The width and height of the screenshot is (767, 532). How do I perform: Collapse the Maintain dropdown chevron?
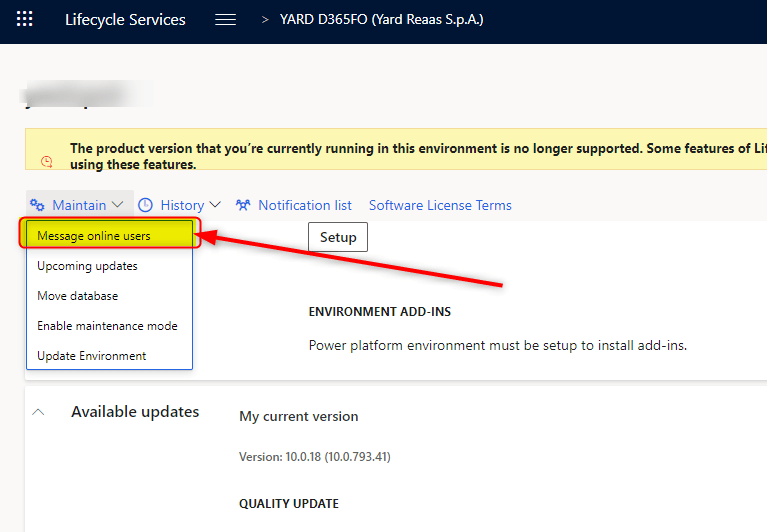pos(118,205)
